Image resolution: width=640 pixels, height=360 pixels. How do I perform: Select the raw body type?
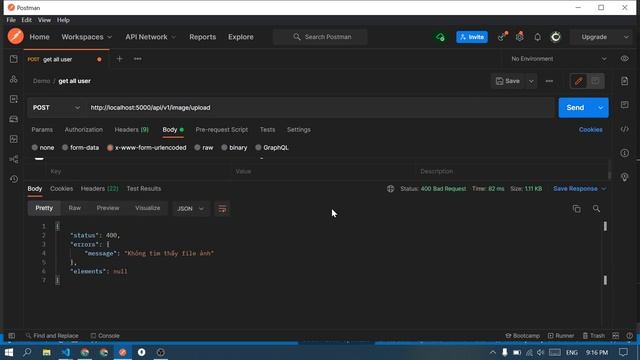point(204,148)
